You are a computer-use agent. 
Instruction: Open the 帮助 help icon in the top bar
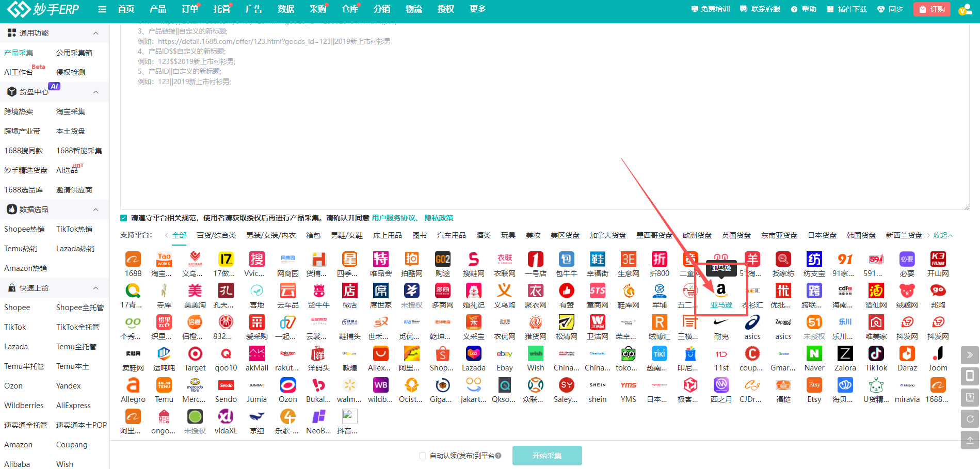coord(793,9)
